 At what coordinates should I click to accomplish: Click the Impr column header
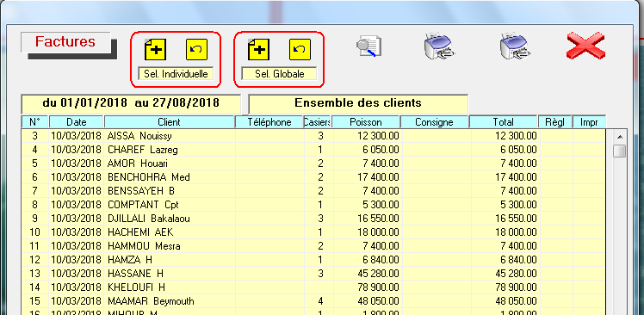click(x=589, y=122)
